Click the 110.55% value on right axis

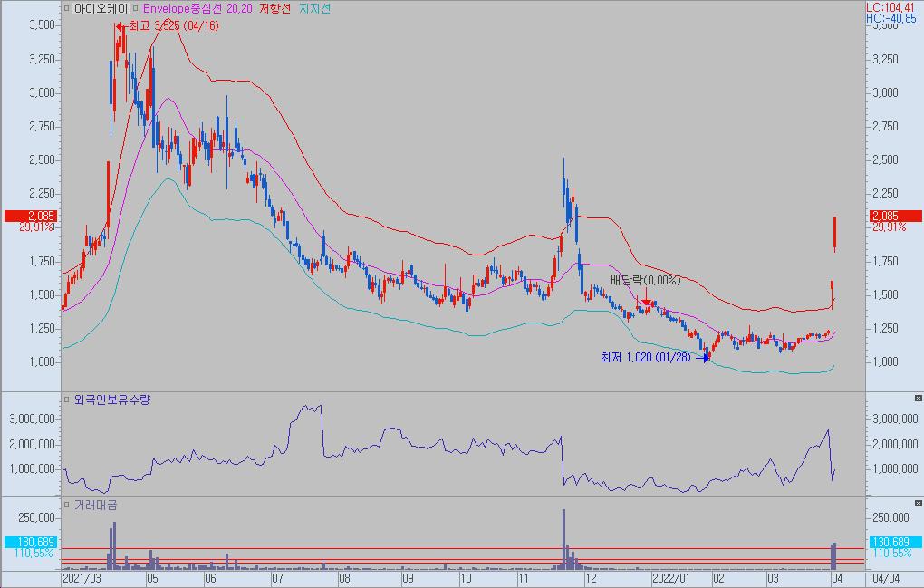pos(892,554)
